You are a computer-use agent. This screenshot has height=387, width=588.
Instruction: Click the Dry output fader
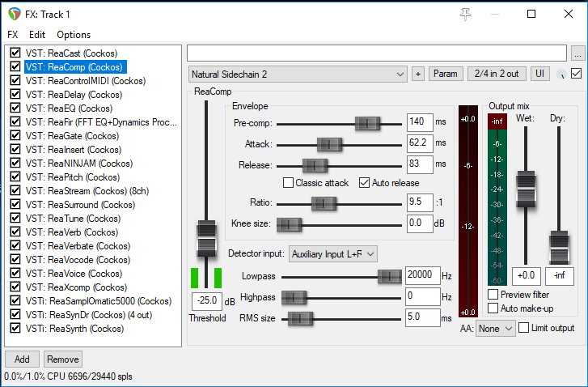coord(559,248)
